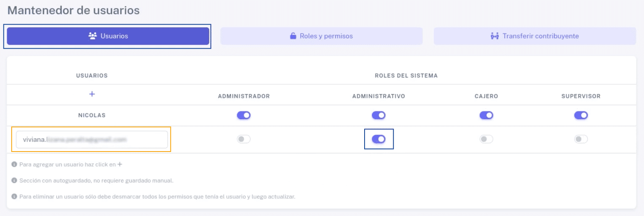Switch to Transferir contribuyente tab
644x216 pixels.
tap(535, 36)
